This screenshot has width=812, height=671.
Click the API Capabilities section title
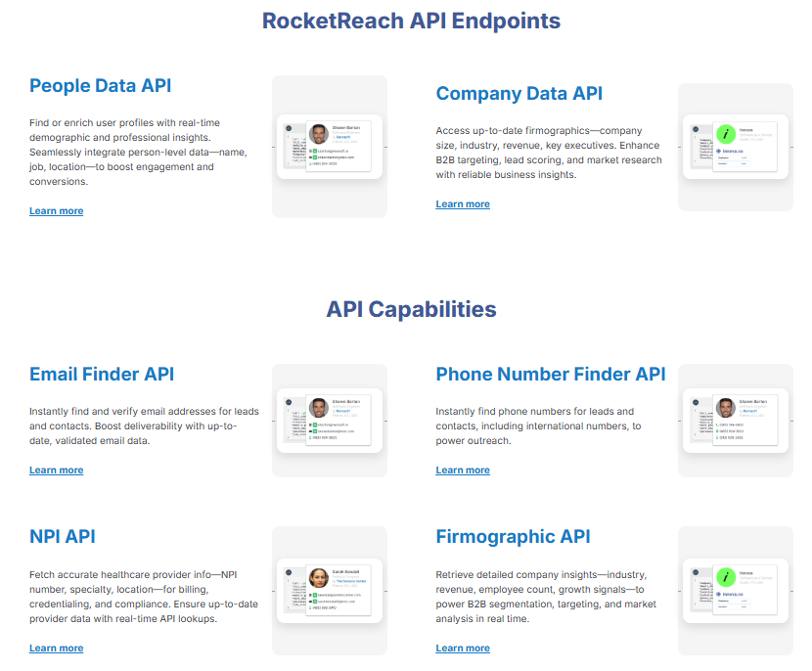tap(411, 309)
